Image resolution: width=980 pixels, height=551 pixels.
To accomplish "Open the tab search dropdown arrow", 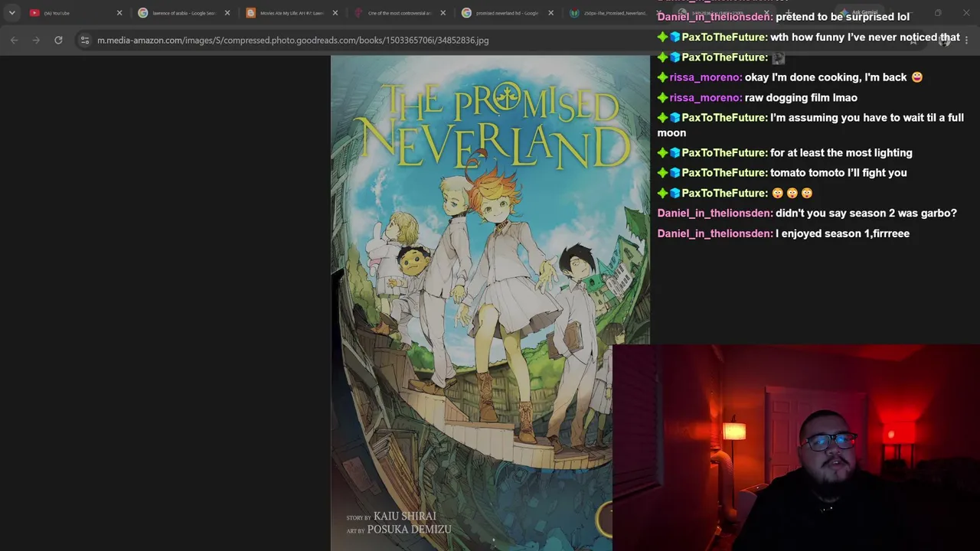I will click(11, 13).
